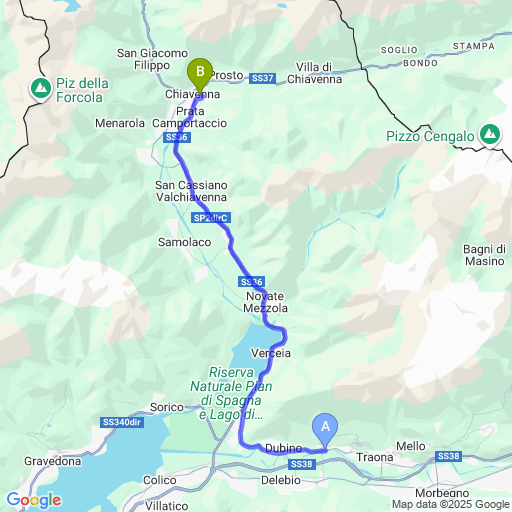Click the SP2dirC road shield
Screen dimensions: 512x512
(x=211, y=218)
